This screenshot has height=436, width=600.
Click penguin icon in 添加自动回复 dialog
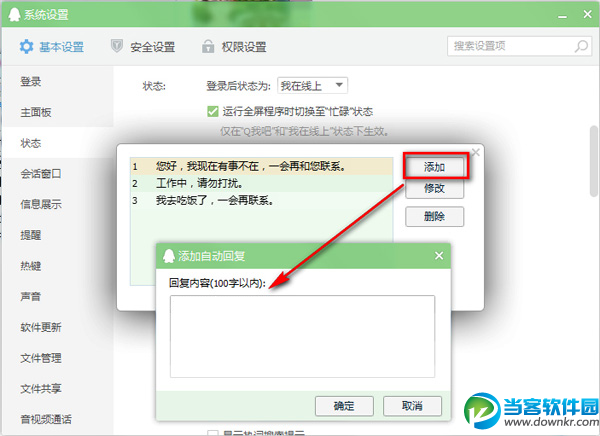169,256
